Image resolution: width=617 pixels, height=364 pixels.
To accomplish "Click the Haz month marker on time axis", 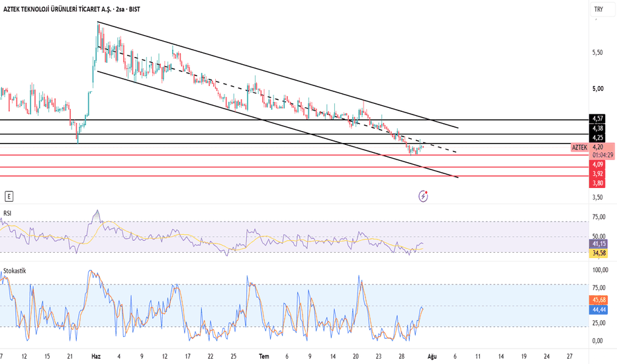I will pos(96,357).
